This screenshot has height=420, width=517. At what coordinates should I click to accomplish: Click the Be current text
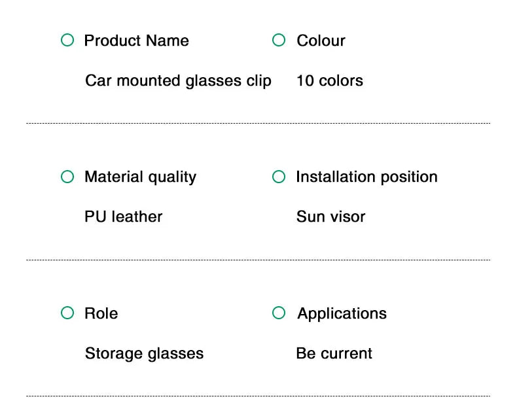pyautogui.click(x=334, y=354)
